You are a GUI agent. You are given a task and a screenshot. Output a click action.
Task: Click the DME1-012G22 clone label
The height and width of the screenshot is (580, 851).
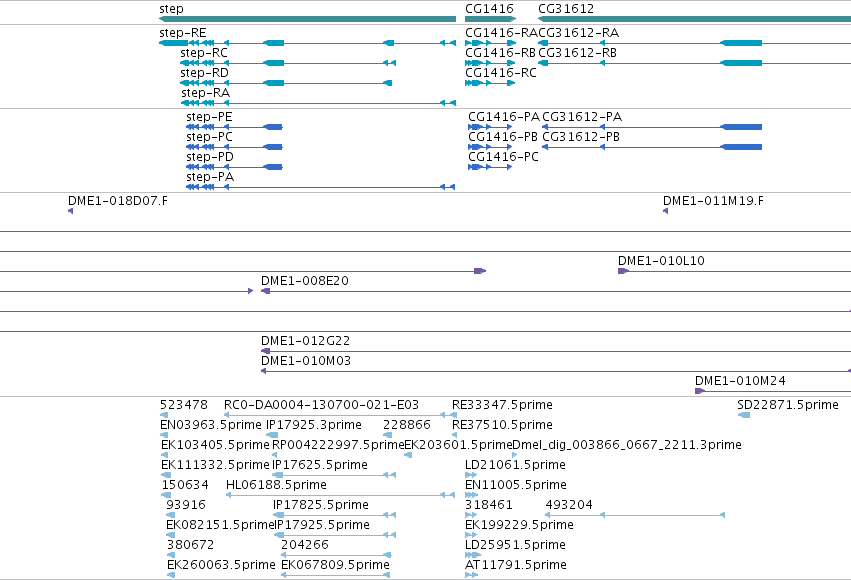pyautogui.click(x=305, y=341)
